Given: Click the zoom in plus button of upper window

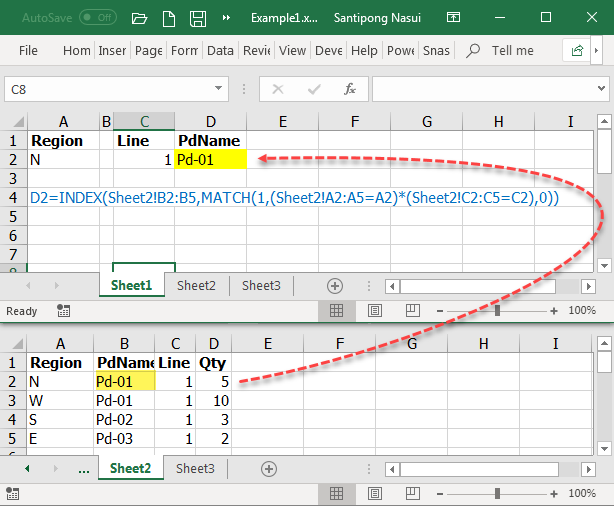Looking at the screenshot, I should pyautogui.click(x=555, y=311).
